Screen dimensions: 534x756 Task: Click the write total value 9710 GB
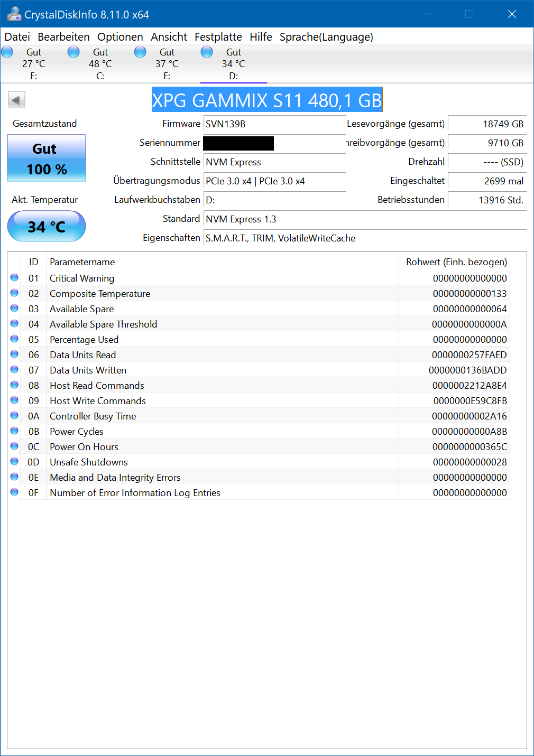(487, 143)
